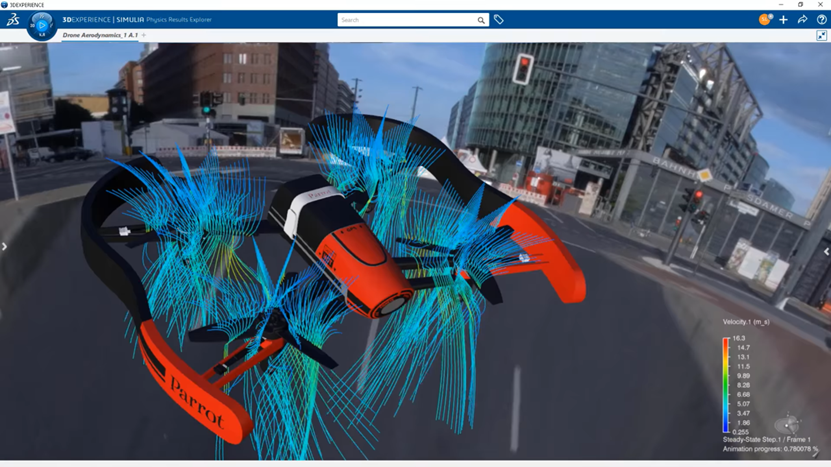Click the 16.3 maximum legend value

(x=739, y=338)
